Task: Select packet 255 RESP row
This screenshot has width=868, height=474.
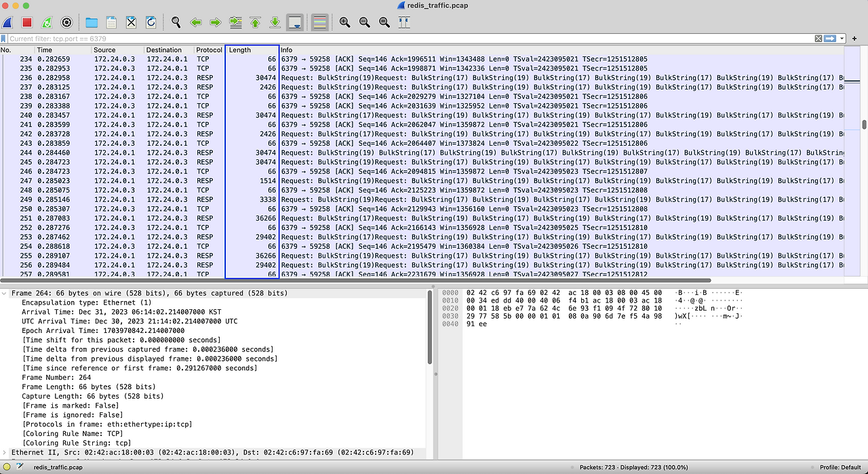Action: (x=422, y=256)
